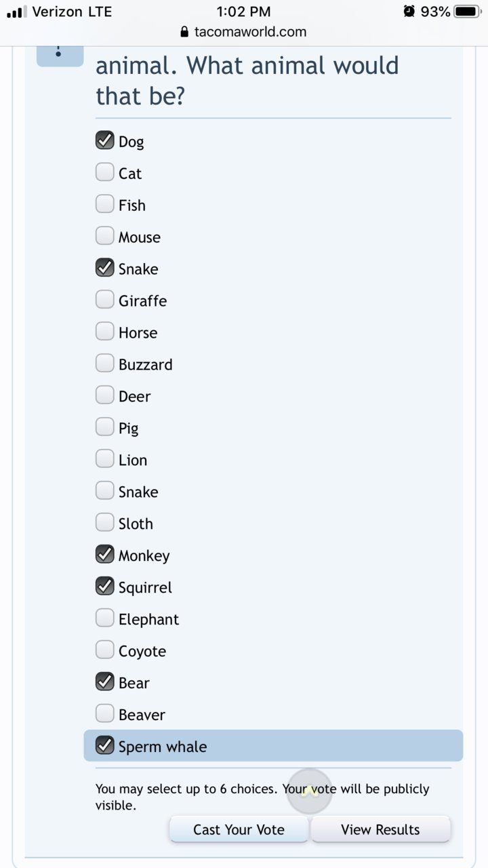Tap the lock icon beside the URL
Image resolution: width=488 pixels, height=868 pixels.
point(184,32)
